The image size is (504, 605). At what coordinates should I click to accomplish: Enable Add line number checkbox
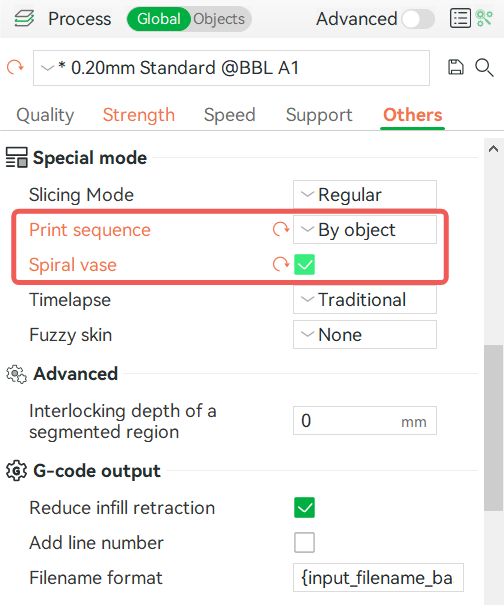pyautogui.click(x=304, y=542)
